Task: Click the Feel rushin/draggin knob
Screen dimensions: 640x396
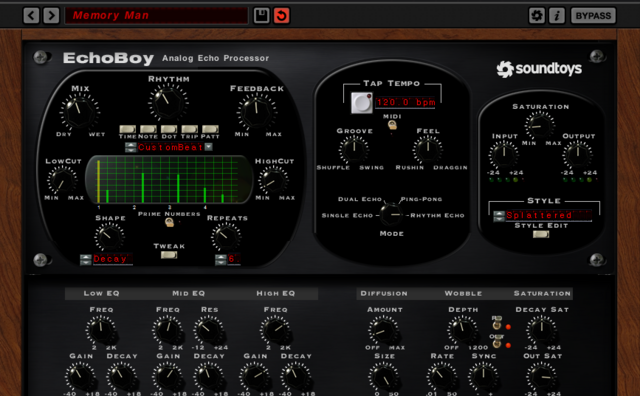Action: pyautogui.click(x=428, y=150)
